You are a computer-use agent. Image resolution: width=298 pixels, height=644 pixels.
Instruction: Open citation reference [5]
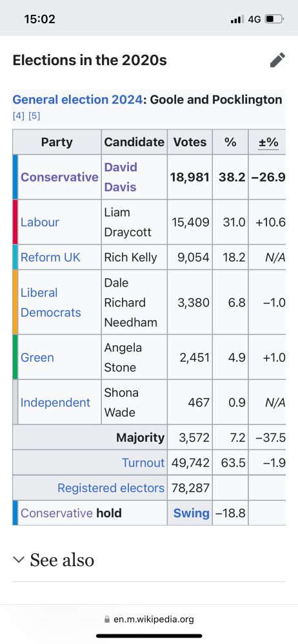pyautogui.click(x=34, y=116)
